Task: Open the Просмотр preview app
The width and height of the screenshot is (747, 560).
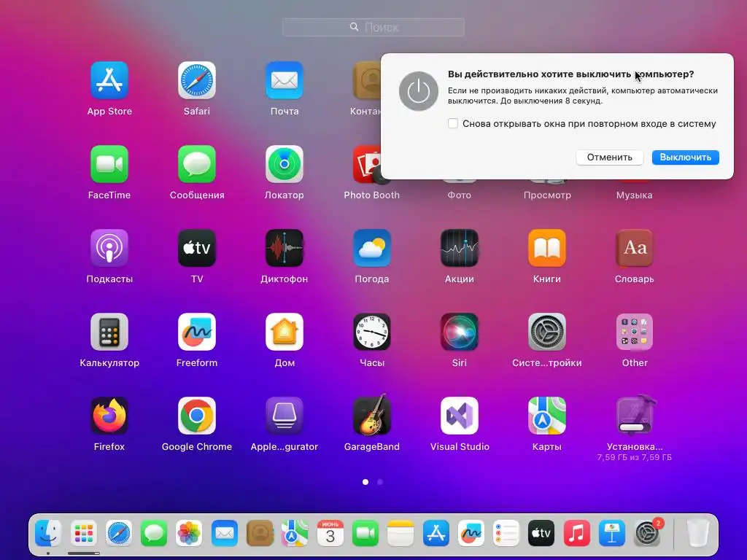Action: tap(547, 195)
